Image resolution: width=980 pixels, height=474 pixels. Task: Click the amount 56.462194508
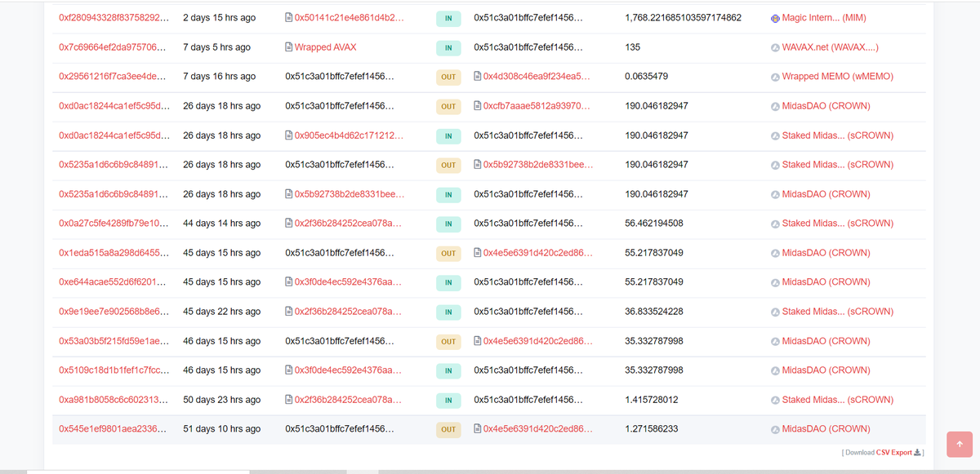point(654,224)
